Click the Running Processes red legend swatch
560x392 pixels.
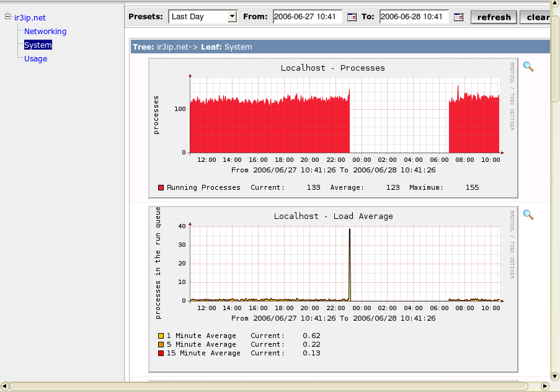161,187
